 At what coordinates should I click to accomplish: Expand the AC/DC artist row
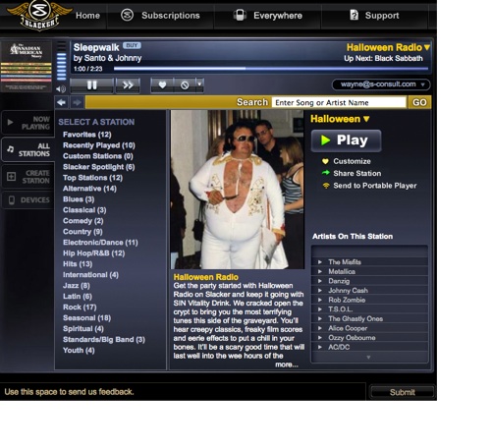[x=370, y=347]
